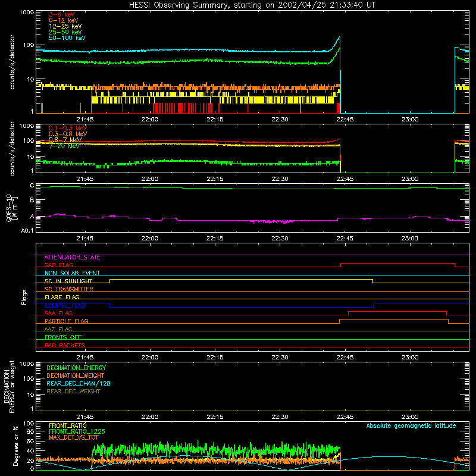
Task: Select the 6-12 keV legend label
Action: (x=64, y=20)
